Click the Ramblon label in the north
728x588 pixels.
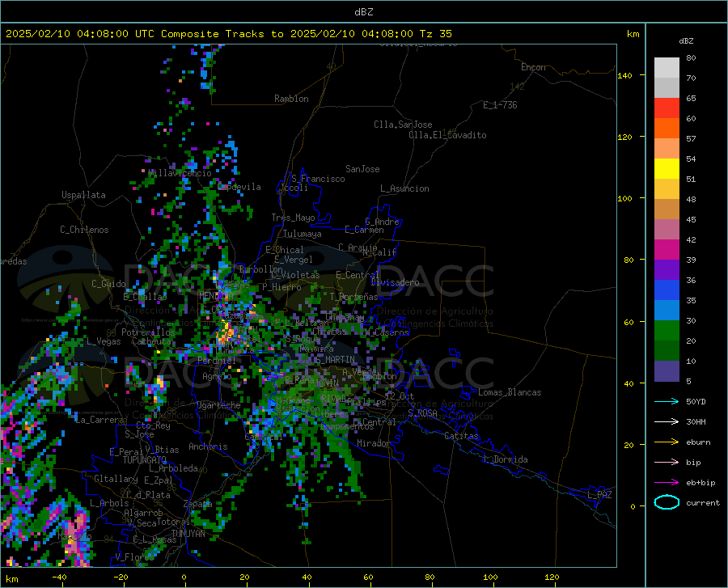coord(291,99)
